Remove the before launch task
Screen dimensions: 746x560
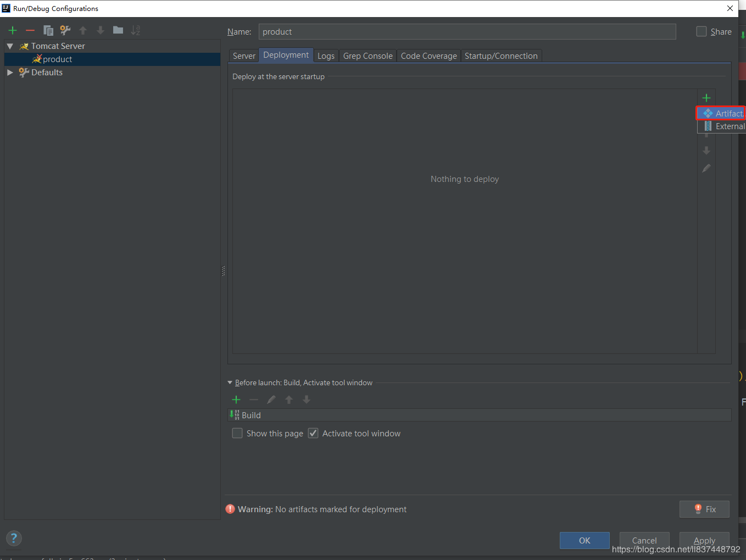254,400
